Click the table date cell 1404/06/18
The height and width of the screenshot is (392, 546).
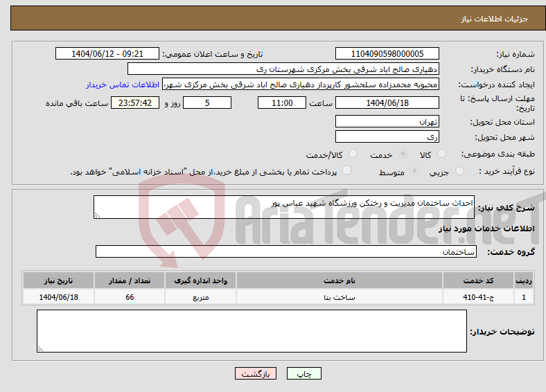click(58, 297)
